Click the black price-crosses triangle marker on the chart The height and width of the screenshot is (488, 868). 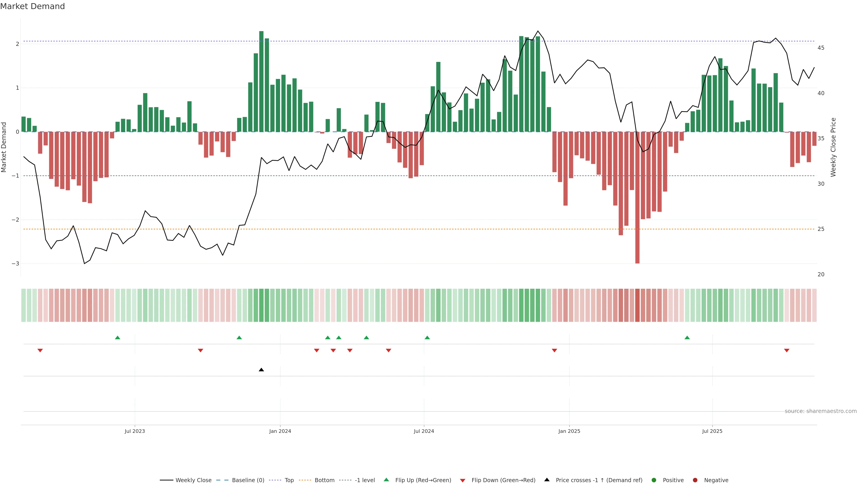click(261, 370)
